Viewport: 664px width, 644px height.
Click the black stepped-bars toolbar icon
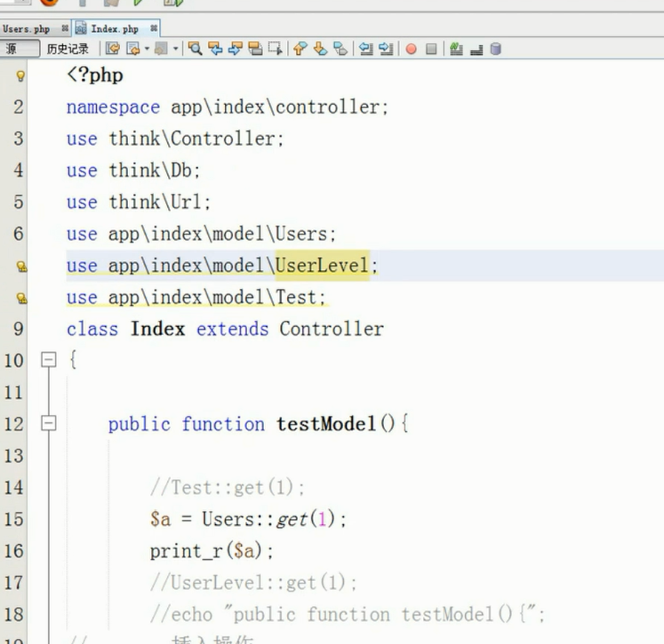pyautogui.click(x=476, y=50)
